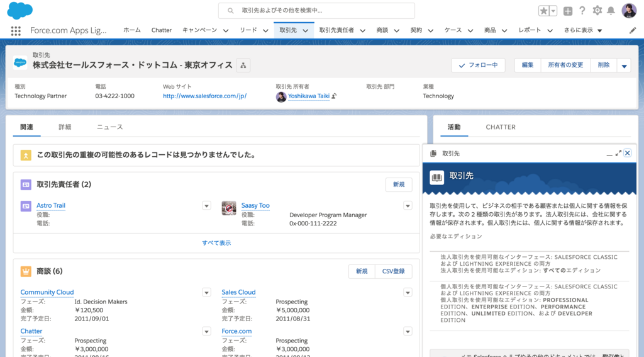Open the 商品 navigation tab
The image size is (644, 357).
(x=489, y=30)
